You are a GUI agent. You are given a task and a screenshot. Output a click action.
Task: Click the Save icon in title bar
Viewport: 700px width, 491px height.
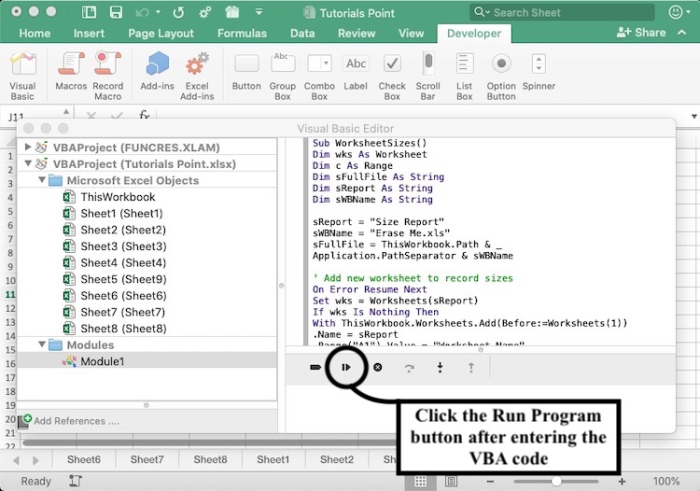[116, 12]
